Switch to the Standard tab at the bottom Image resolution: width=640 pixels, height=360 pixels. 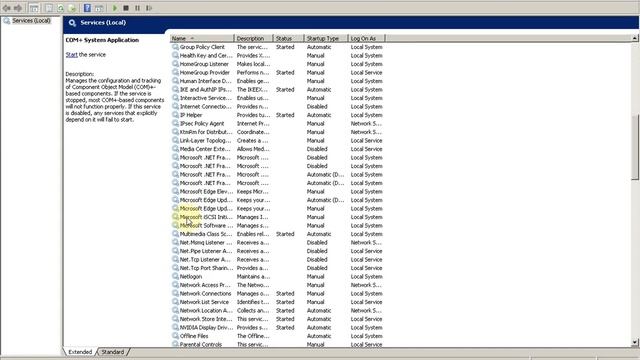112,352
